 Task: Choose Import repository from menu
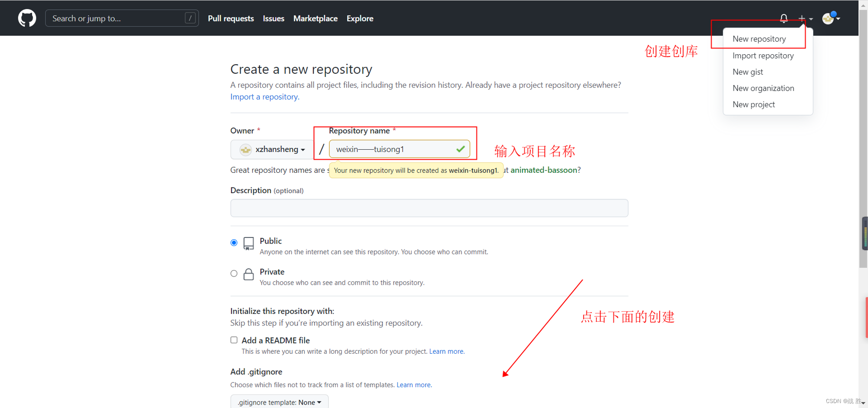763,56
